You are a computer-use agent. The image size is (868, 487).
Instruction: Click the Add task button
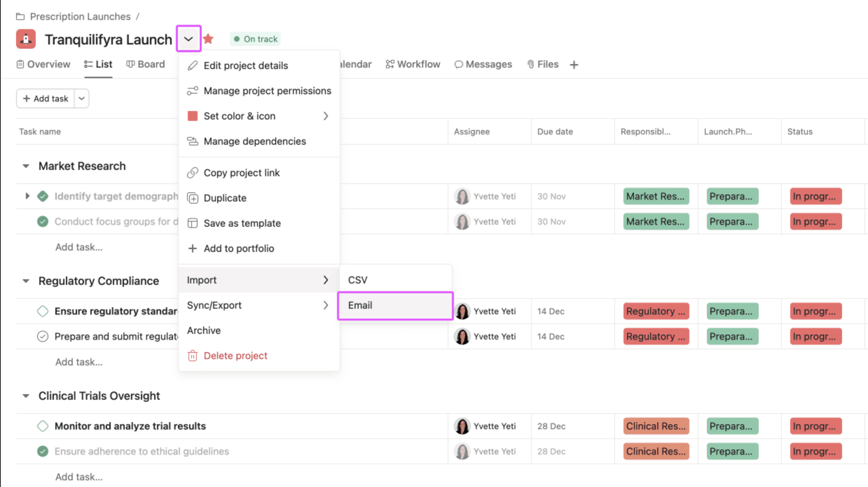(45, 98)
